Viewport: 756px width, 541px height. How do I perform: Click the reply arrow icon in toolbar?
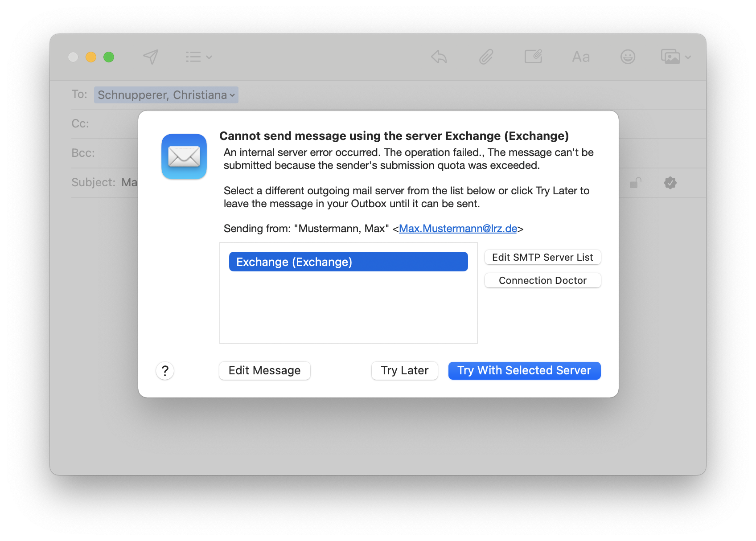point(439,57)
